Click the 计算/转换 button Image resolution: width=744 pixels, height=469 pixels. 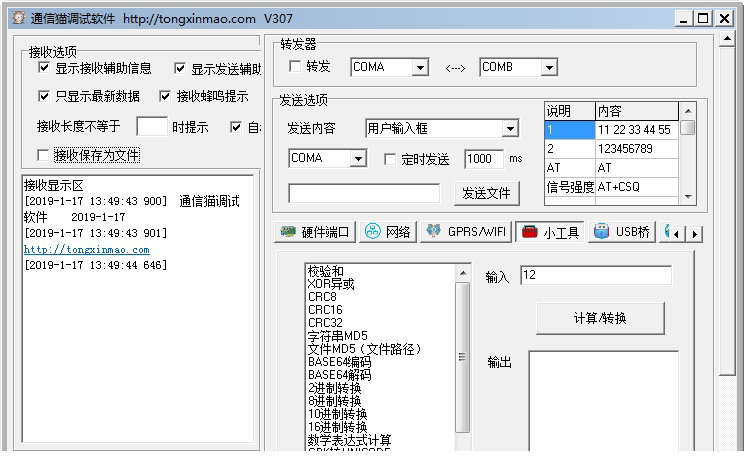tap(600, 318)
